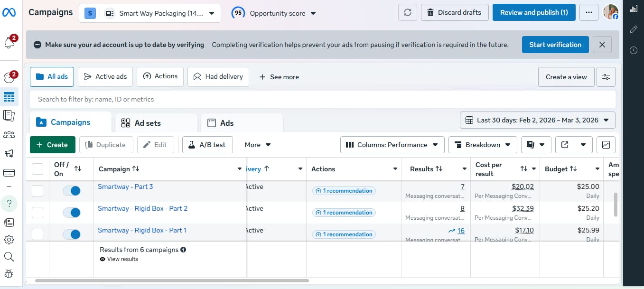Click the Discard drafts button
Viewport: 644px width, 289px height.
(x=454, y=12)
